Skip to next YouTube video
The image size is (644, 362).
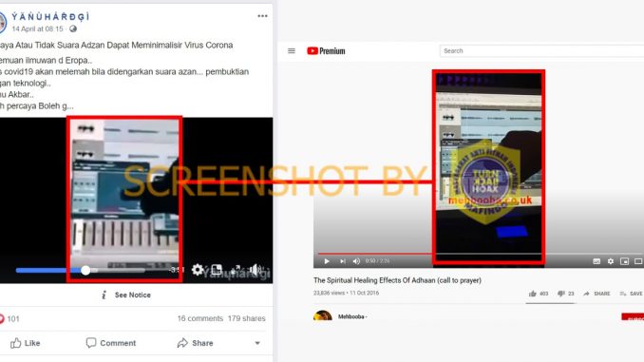pyautogui.click(x=343, y=261)
